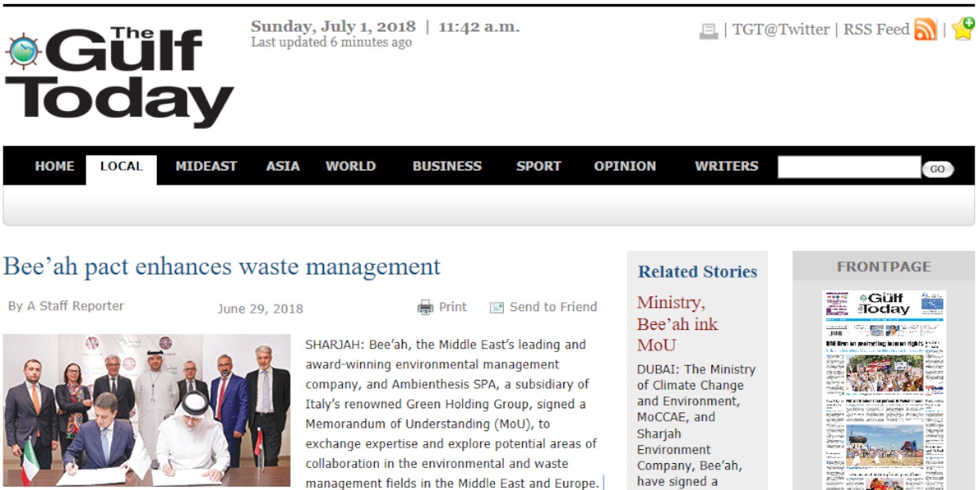Click the By A Staff Reporter byline
The height and width of the screenshot is (490, 980).
pyautogui.click(x=66, y=306)
